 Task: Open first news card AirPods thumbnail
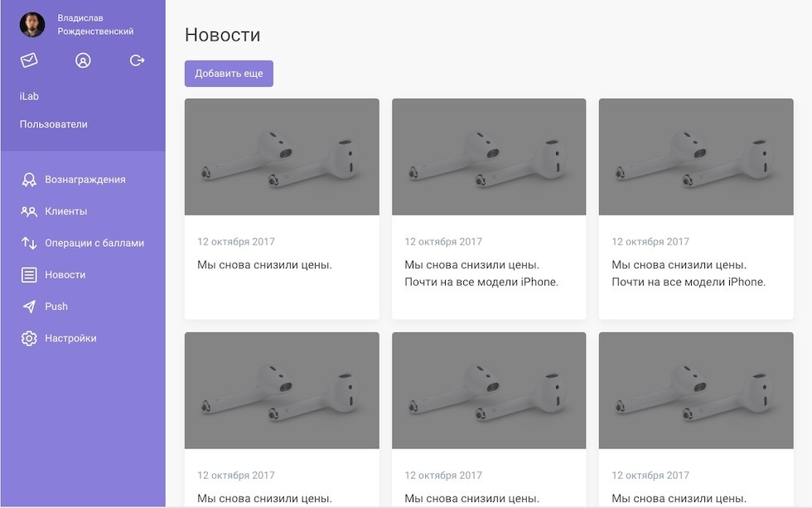(x=282, y=157)
